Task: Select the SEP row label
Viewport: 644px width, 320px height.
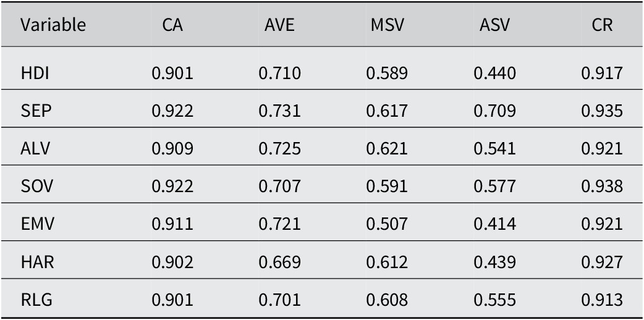Action: click(x=36, y=111)
